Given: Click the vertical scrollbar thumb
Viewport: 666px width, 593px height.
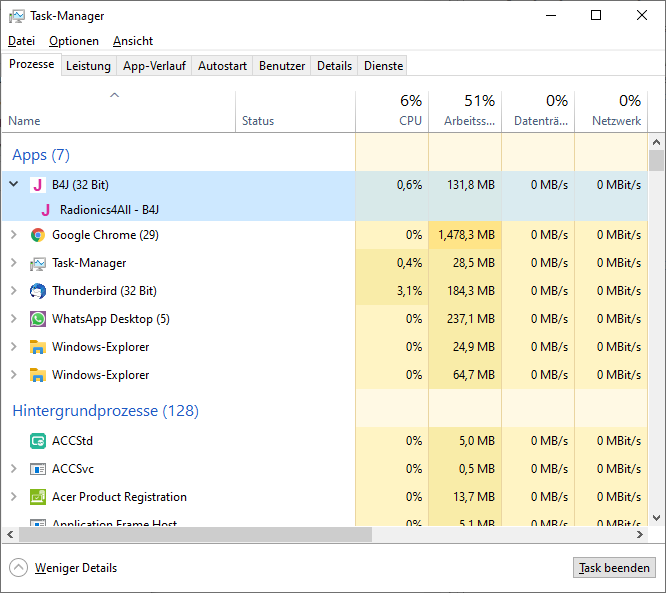Looking at the screenshot, I should [656, 162].
